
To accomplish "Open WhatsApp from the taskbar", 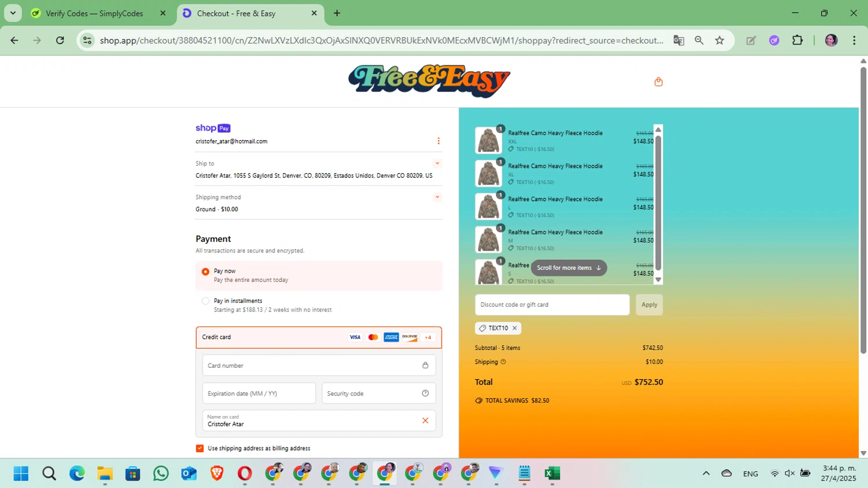I will (x=161, y=474).
